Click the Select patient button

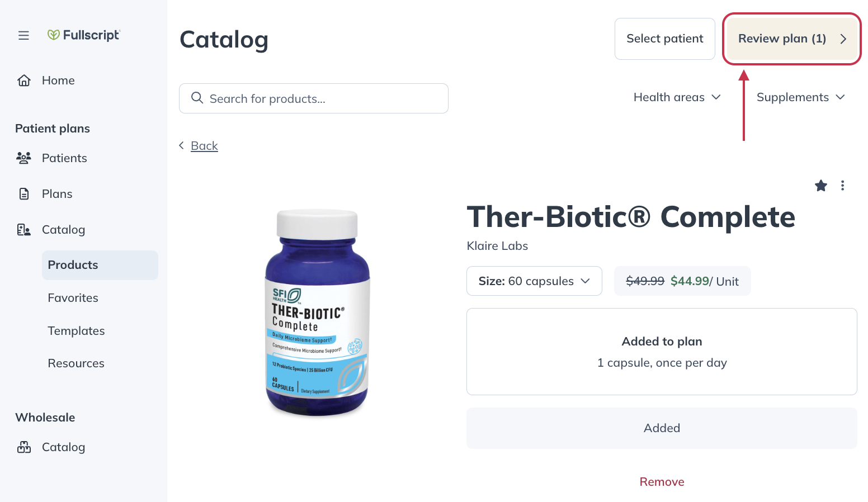664,39
